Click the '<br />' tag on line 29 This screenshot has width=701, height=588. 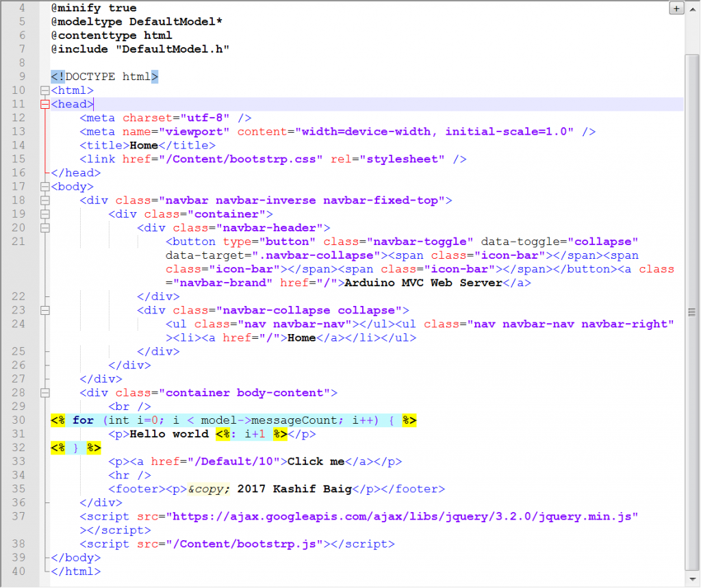pyautogui.click(x=129, y=407)
